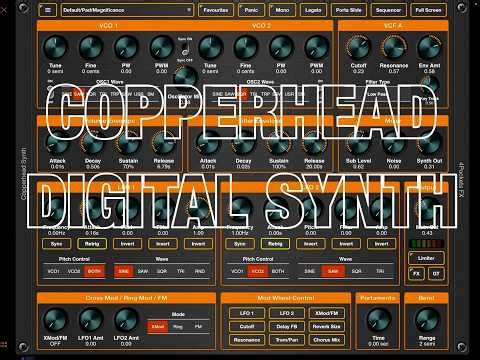The height and width of the screenshot is (360, 480).
Task: Click the Portamento Time knob
Action: (378, 320)
